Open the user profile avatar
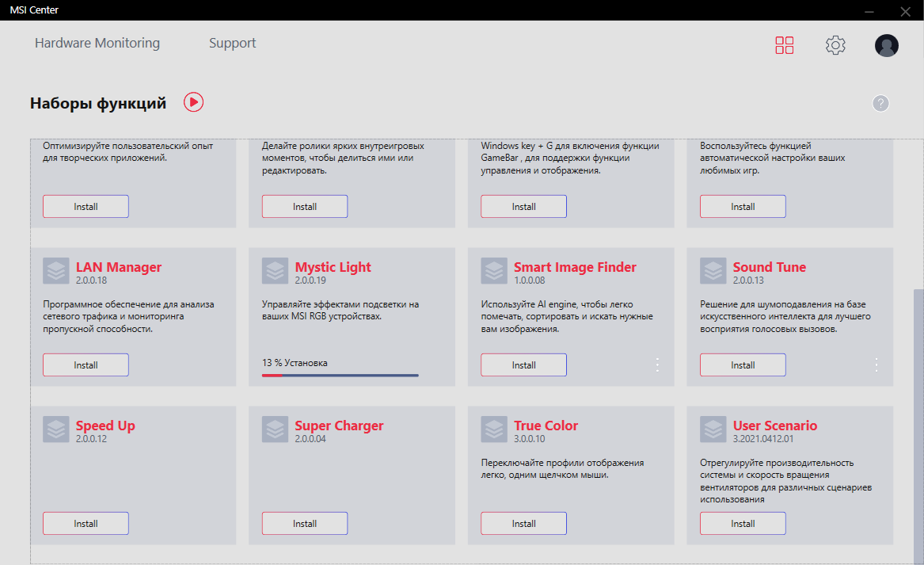Viewport: 924px width, 565px height. (x=886, y=45)
